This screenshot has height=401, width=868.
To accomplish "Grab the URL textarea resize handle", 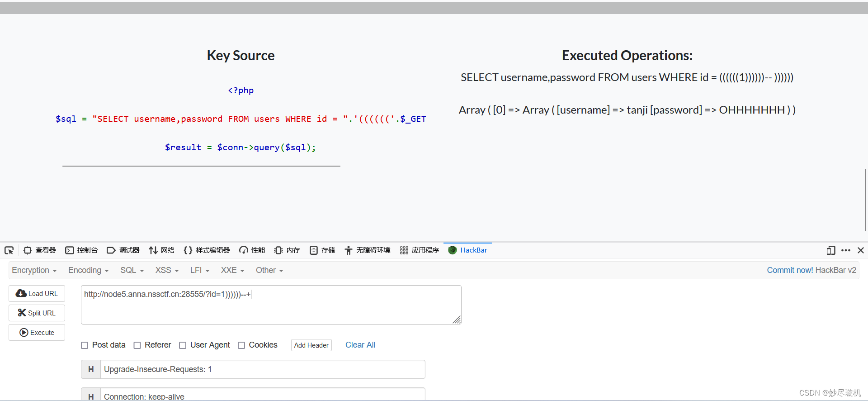I will tap(457, 320).
